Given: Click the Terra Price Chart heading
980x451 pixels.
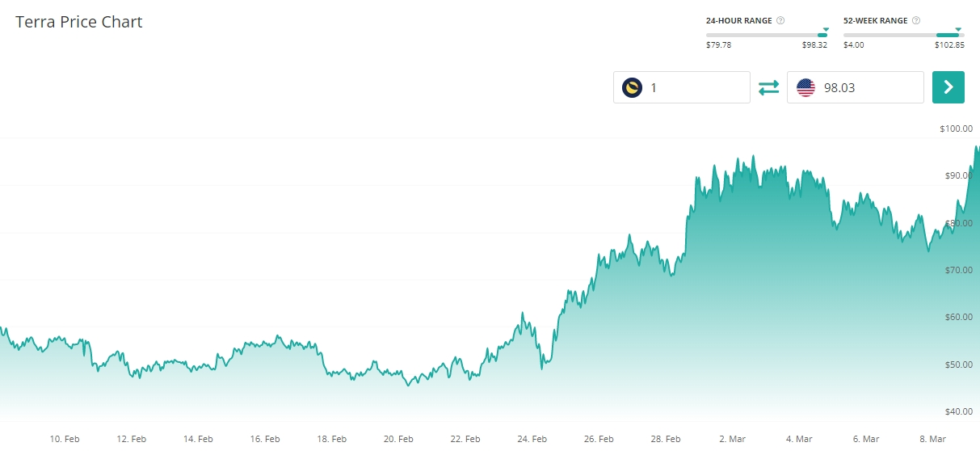Looking at the screenshot, I should [79, 22].
